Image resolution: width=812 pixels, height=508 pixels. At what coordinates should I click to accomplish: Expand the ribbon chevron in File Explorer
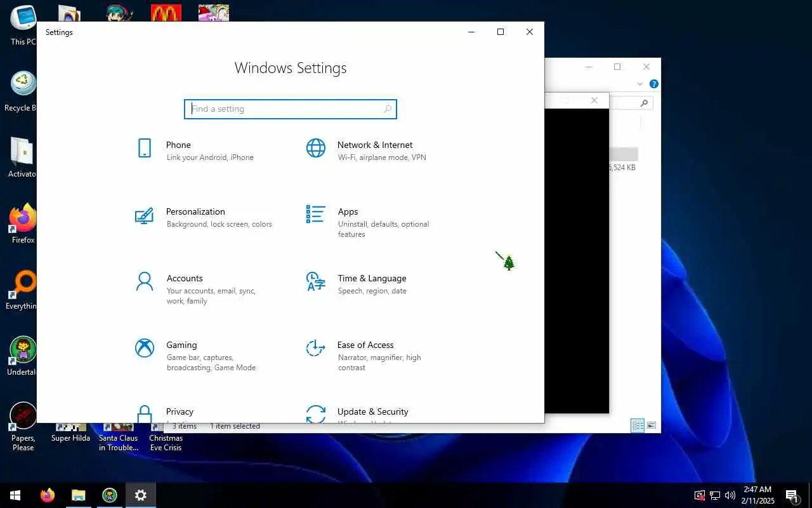(x=639, y=84)
